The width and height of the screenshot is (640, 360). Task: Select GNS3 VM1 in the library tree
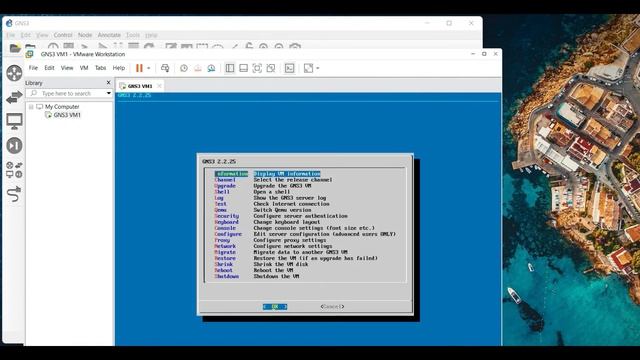(67, 115)
